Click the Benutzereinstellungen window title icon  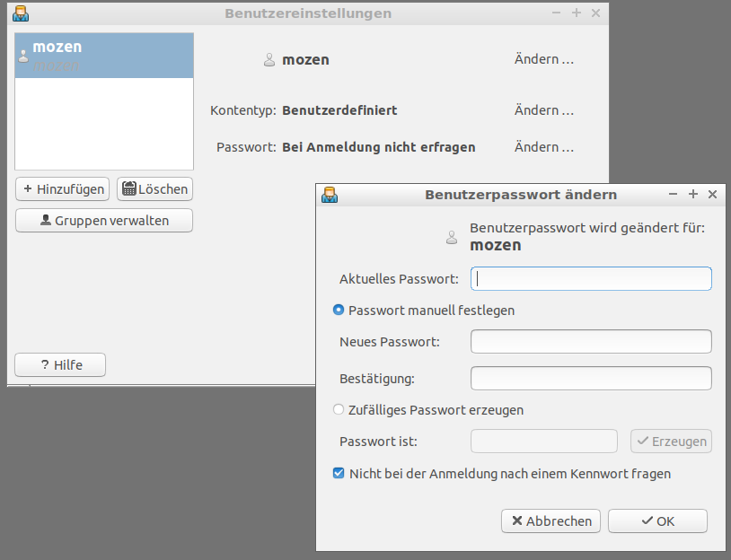click(x=21, y=13)
